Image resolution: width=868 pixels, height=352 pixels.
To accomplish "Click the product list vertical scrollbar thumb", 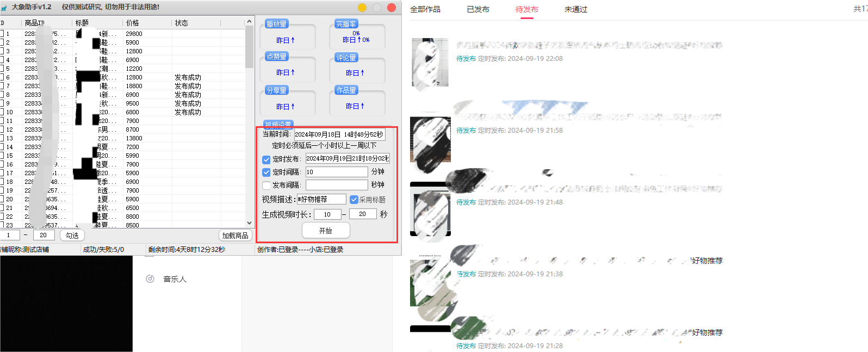I will tap(250, 46).
